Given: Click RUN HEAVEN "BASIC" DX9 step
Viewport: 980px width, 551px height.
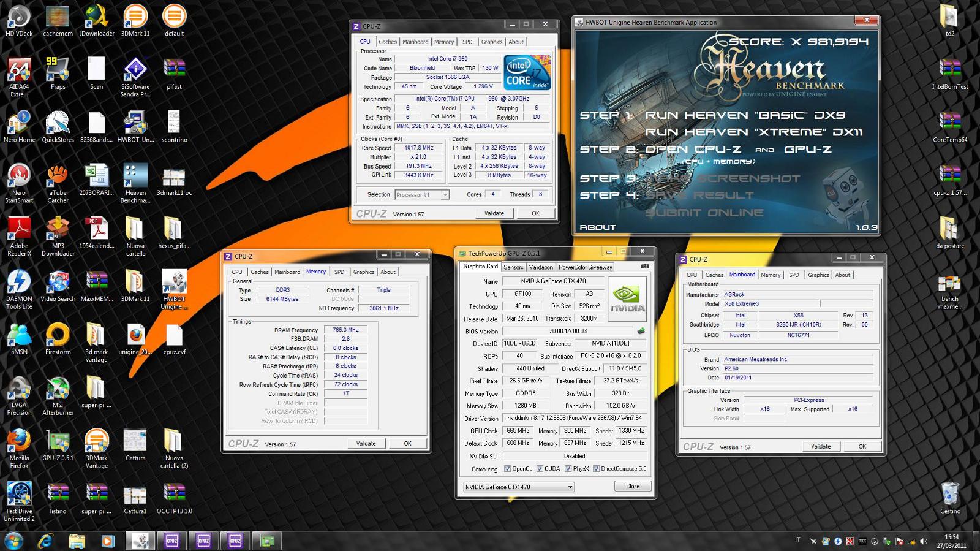Looking at the screenshot, I should click(745, 115).
